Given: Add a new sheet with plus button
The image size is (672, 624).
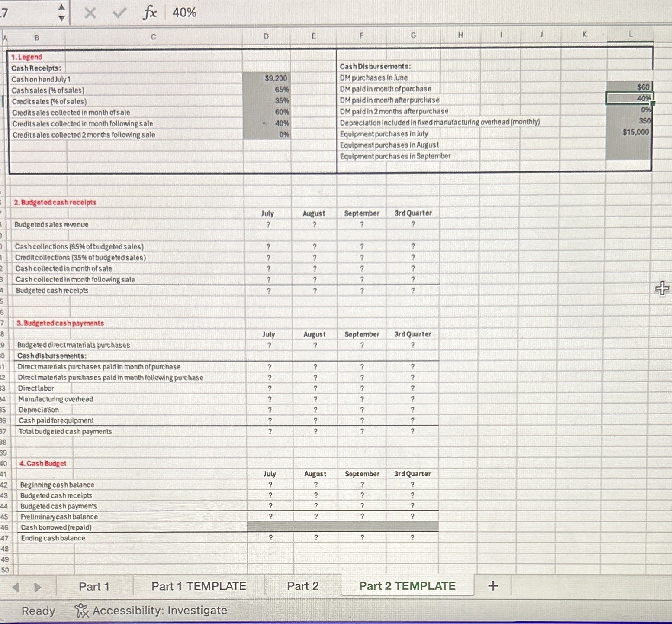Looking at the screenshot, I should click(493, 586).
